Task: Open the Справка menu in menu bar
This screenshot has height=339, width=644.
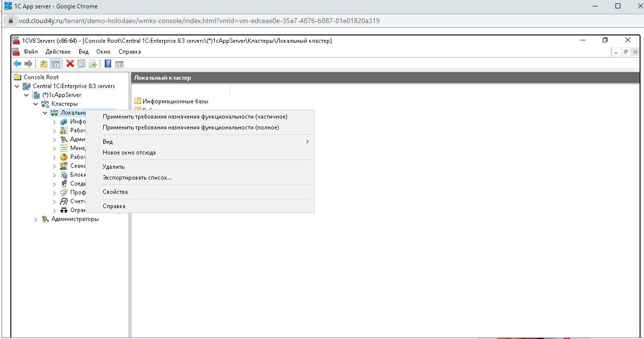Action: pos(130,51)
